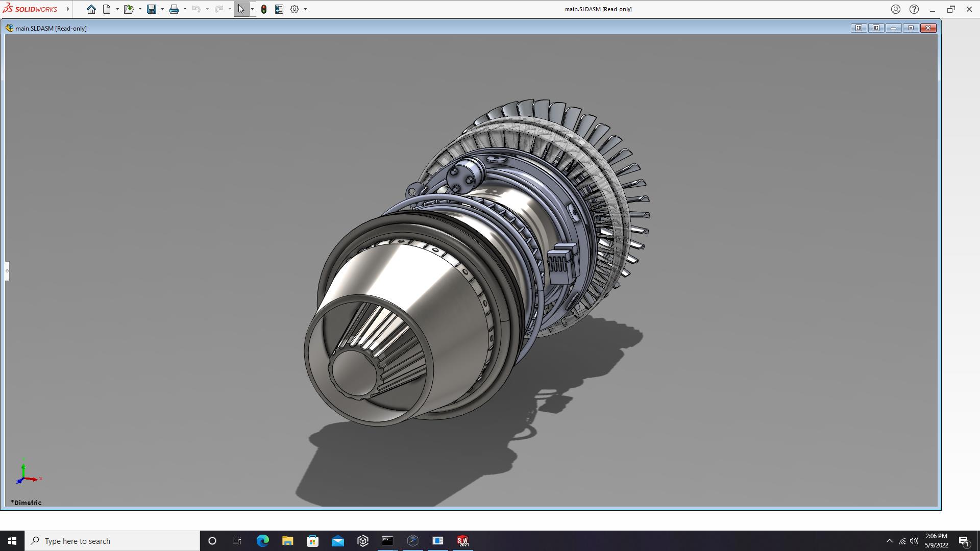
Task: Create a new document
Action: (107, 9)
